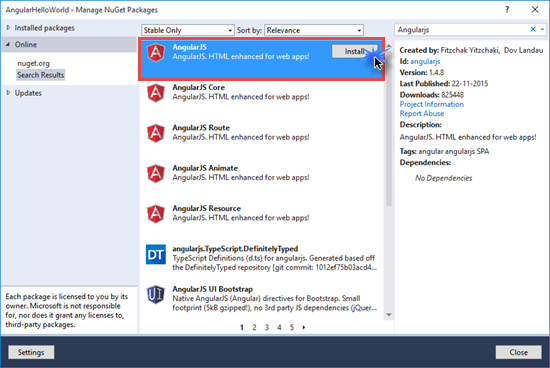Install the AngularJS package
The width and height of the screenshot is (550, 368).
click(x=355, y=52)
